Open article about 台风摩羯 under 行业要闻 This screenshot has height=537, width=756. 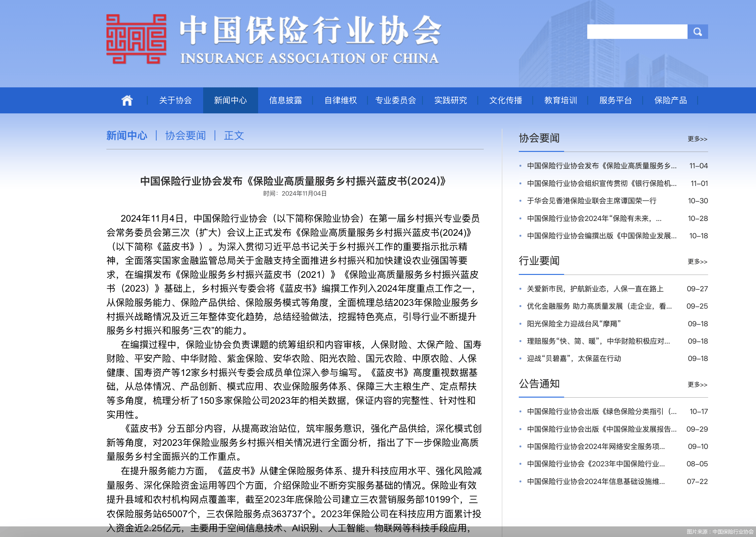(573, 324)
